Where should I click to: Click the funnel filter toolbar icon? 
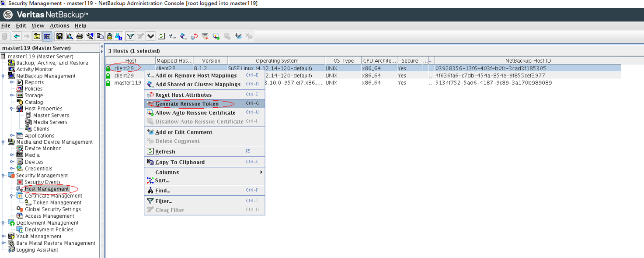tap(130, 36)
